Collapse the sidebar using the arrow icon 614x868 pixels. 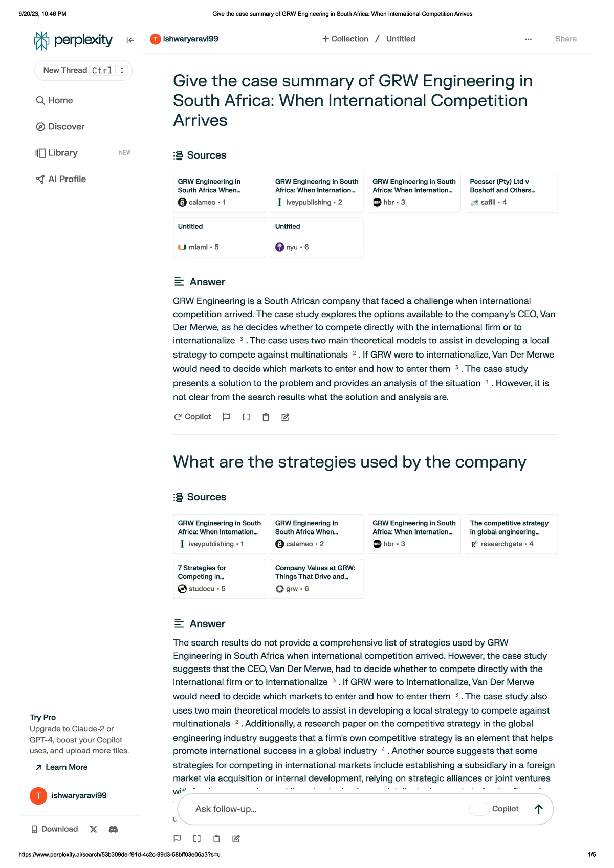point(129,40)
